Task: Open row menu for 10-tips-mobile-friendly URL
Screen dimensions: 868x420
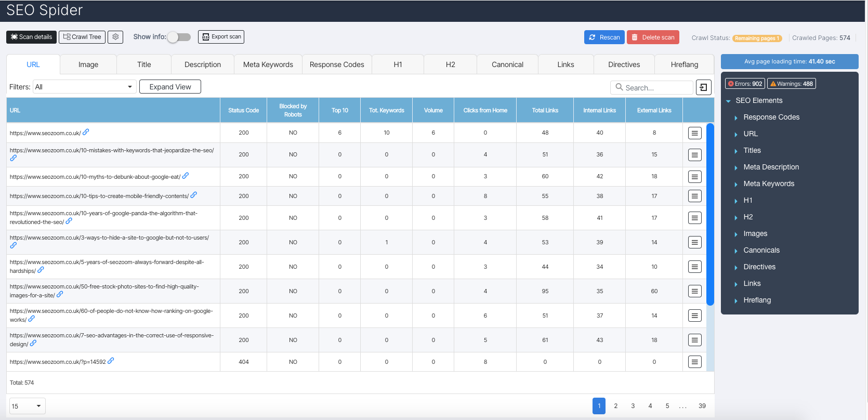Action: (x=694, y=196)
